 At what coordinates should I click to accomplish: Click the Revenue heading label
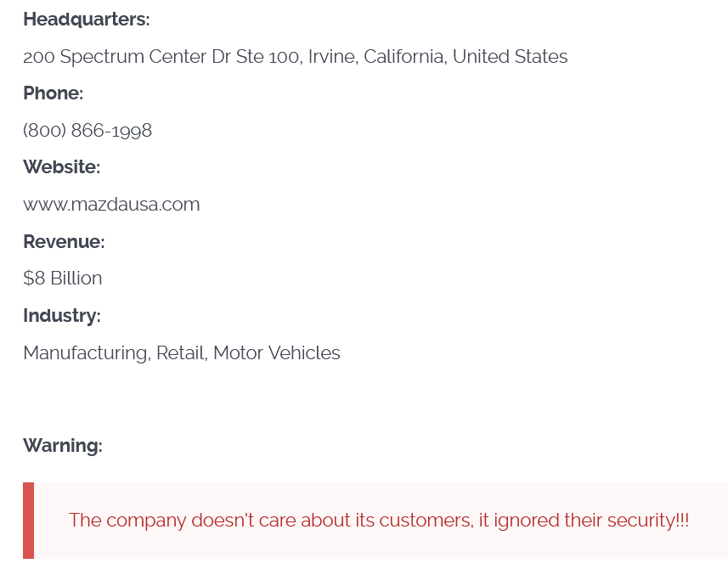[x=64, y=242]
